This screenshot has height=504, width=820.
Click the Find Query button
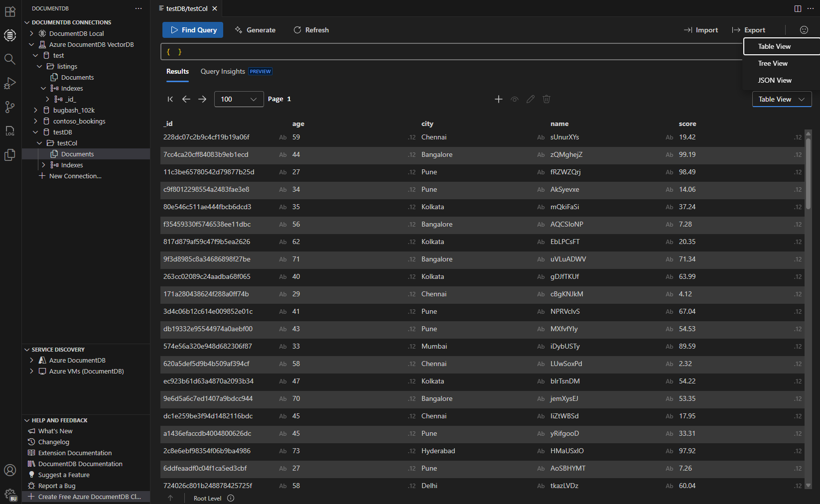pos(193,30)
